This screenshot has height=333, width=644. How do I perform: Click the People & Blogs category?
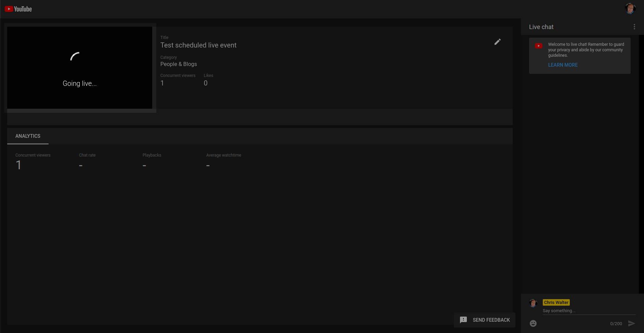[x=179, y=64]
